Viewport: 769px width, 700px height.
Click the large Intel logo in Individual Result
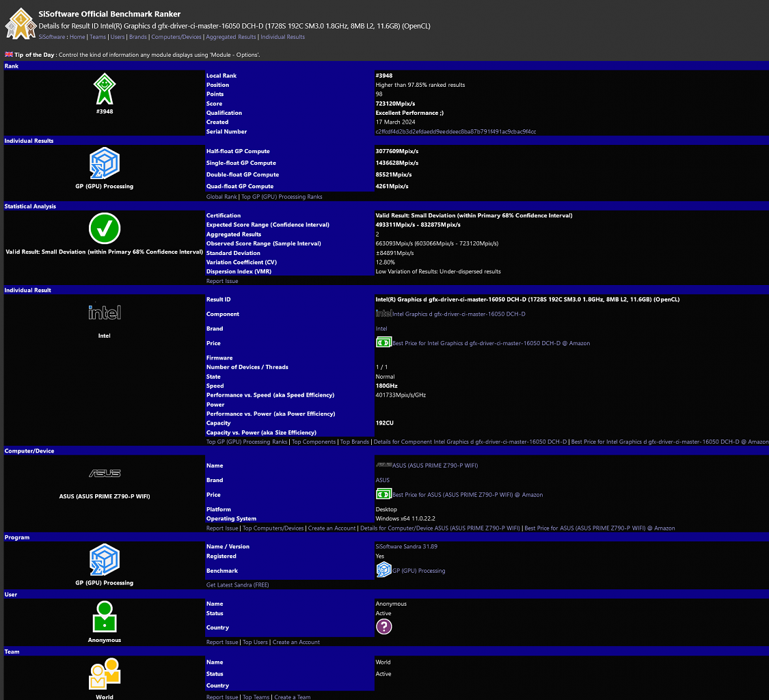point(105,312)
